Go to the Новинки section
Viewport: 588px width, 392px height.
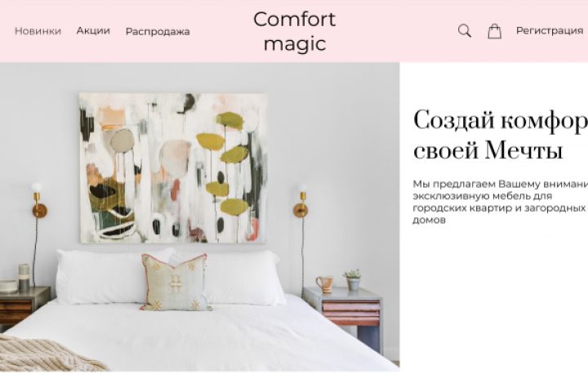[x=38, y=31]
